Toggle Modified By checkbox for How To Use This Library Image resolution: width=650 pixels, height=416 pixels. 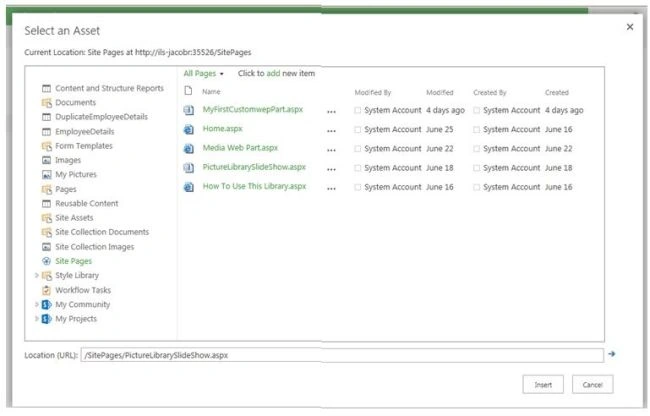pyautogui.click(x=357, y=187)
